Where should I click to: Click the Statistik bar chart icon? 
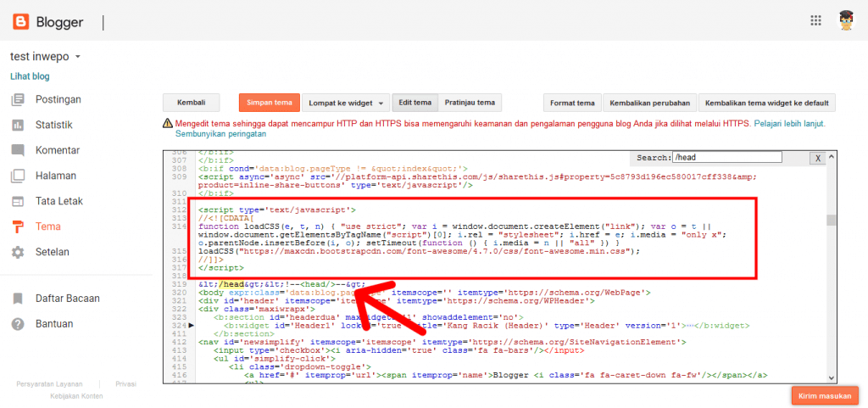(x=19, y=125)
